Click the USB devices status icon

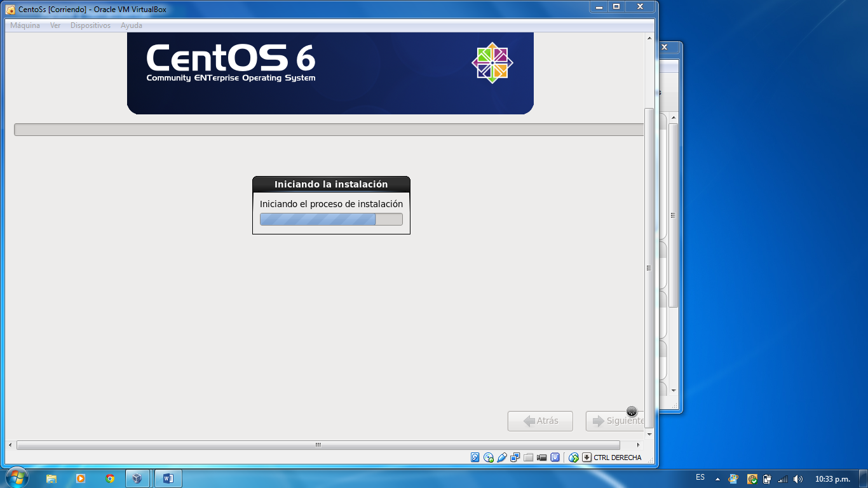[502, 457]
